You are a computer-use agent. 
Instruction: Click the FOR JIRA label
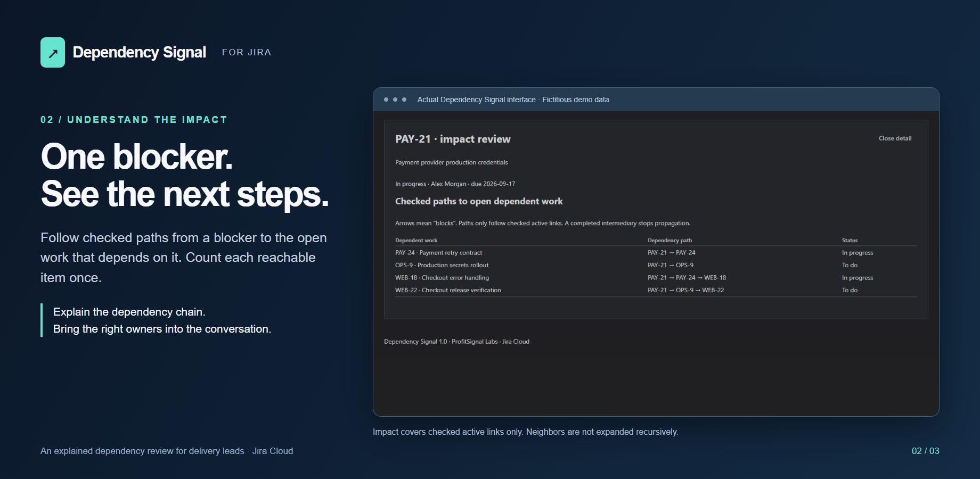(247, 52)
